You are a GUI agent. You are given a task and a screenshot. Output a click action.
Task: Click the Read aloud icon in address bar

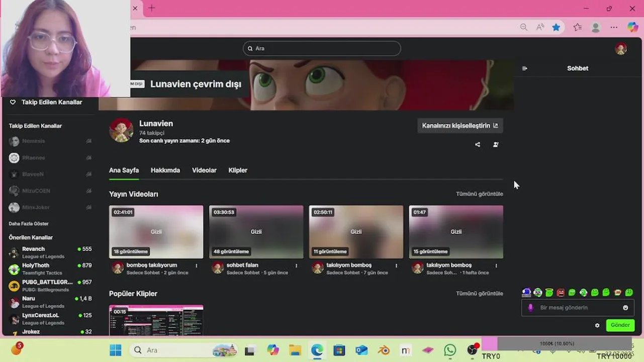[540, 28]
